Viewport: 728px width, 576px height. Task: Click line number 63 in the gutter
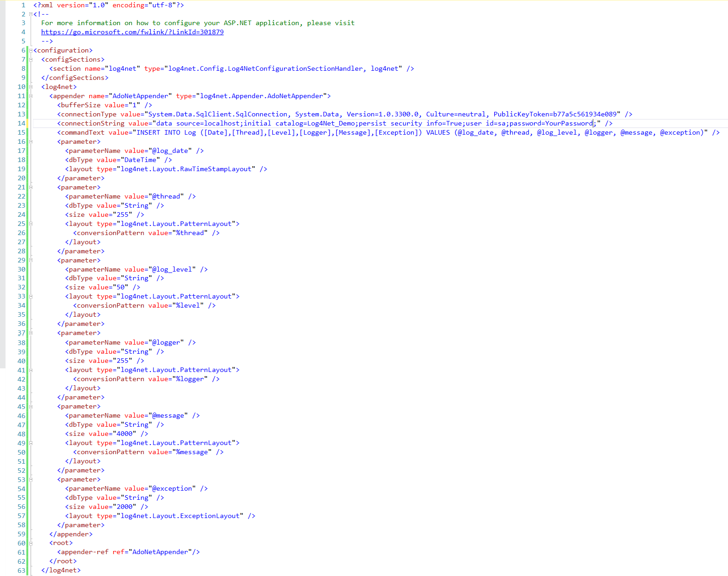(21, 571)
